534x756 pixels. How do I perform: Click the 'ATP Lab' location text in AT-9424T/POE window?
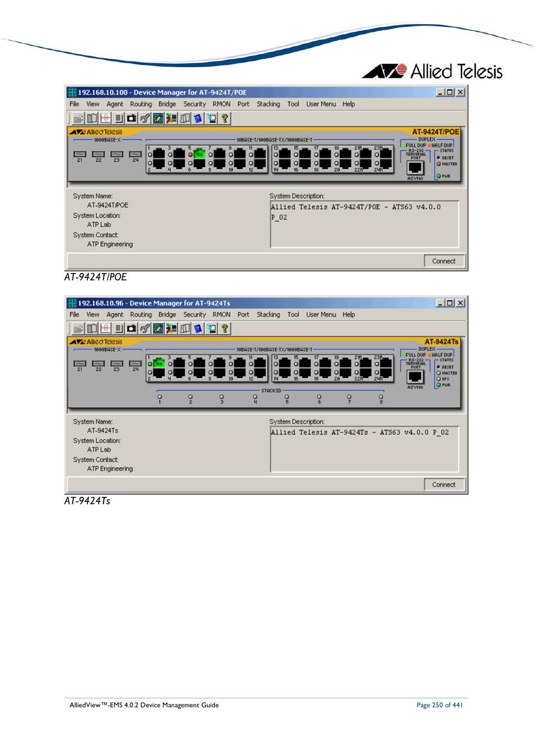click(99, 225)
